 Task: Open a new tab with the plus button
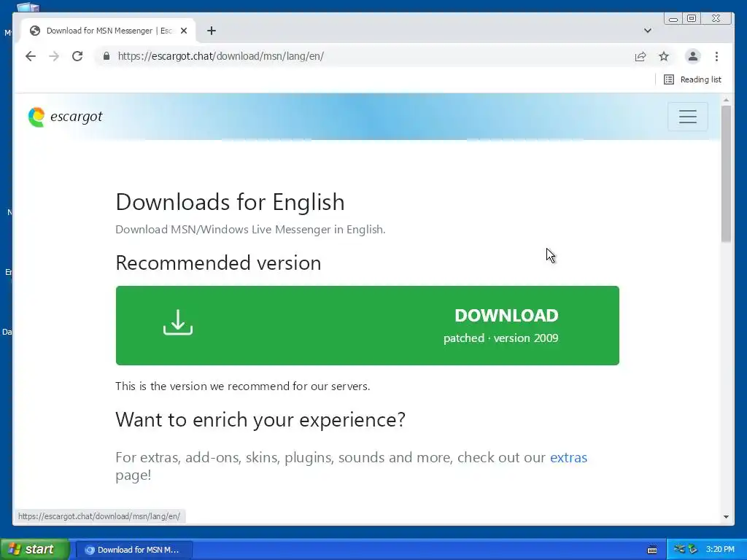(x=212, y=31)
